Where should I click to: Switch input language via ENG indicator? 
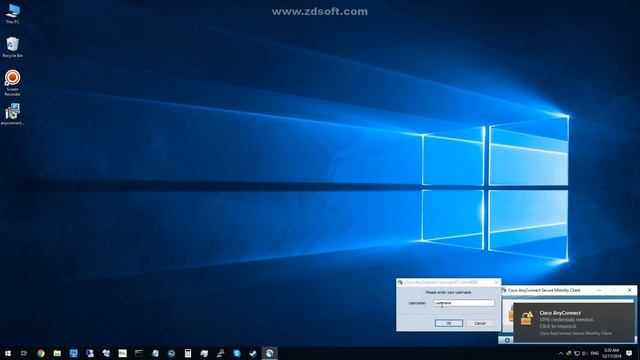click(x=595, y=353)
